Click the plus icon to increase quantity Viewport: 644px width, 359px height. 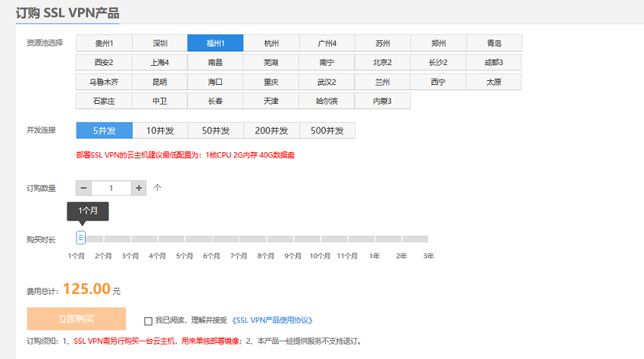pos(139,188)
